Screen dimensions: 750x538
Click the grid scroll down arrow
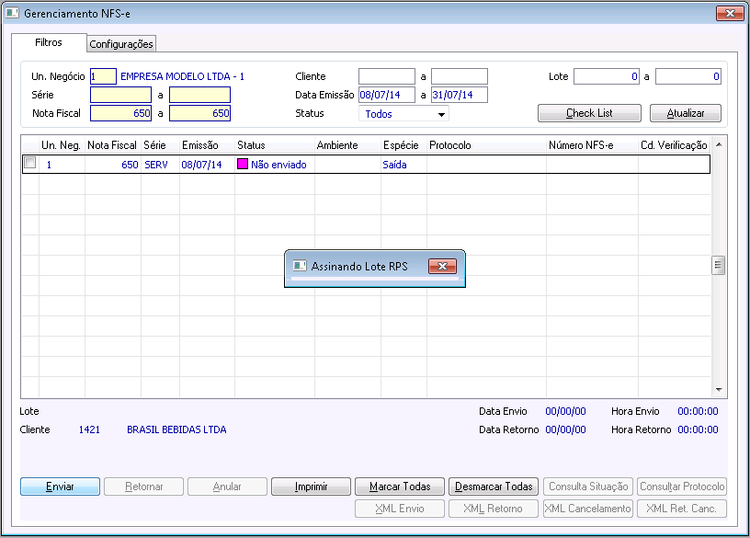[718, 390]
